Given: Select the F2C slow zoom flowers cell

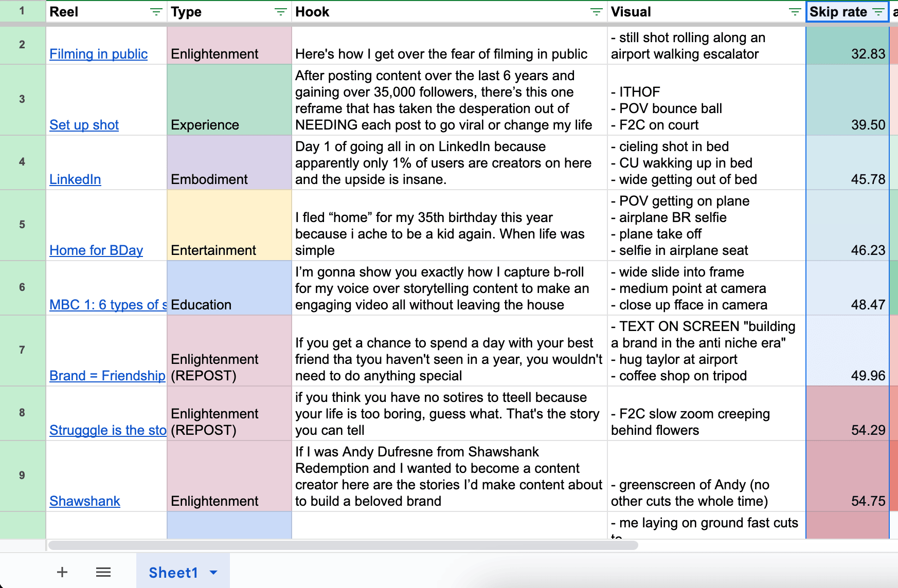Looking at the screenshot, I should click(x=707, y=413).
